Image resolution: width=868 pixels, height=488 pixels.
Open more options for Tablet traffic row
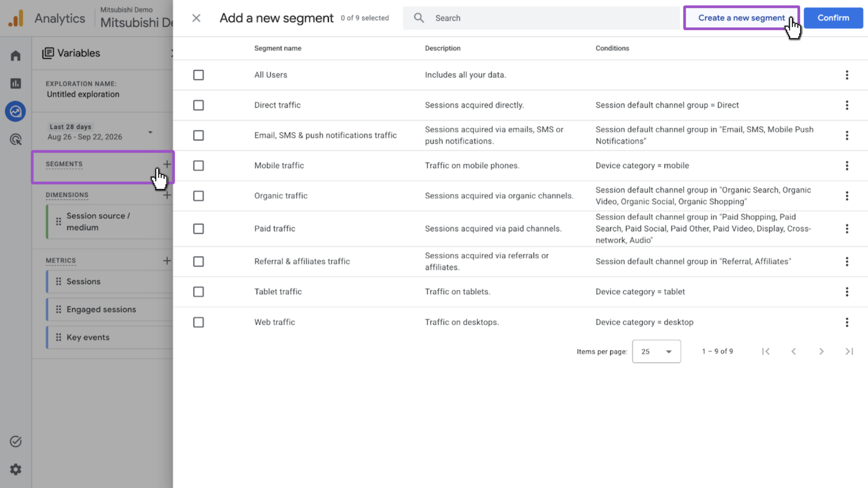coord(847,292)
